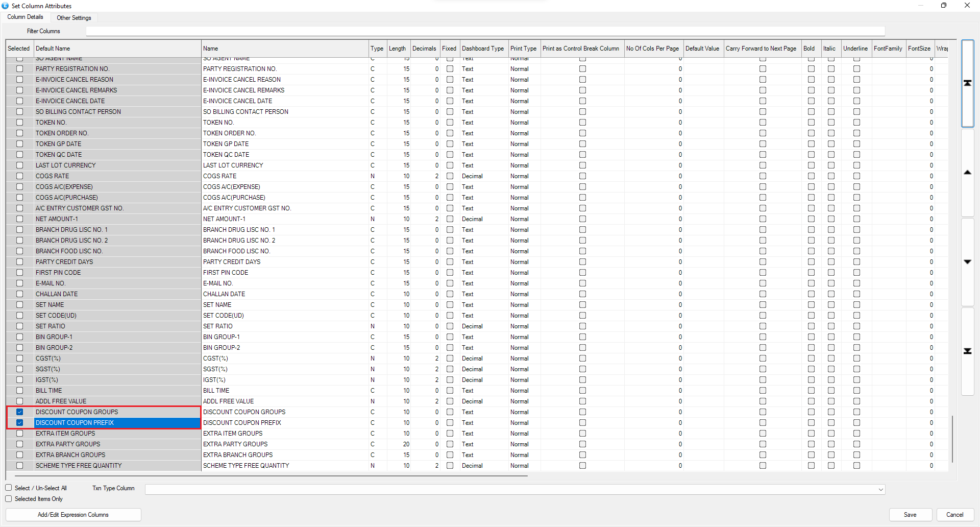Sort by the Default Name column header
This screenshot has width=980, height=527.
(117, 49)
